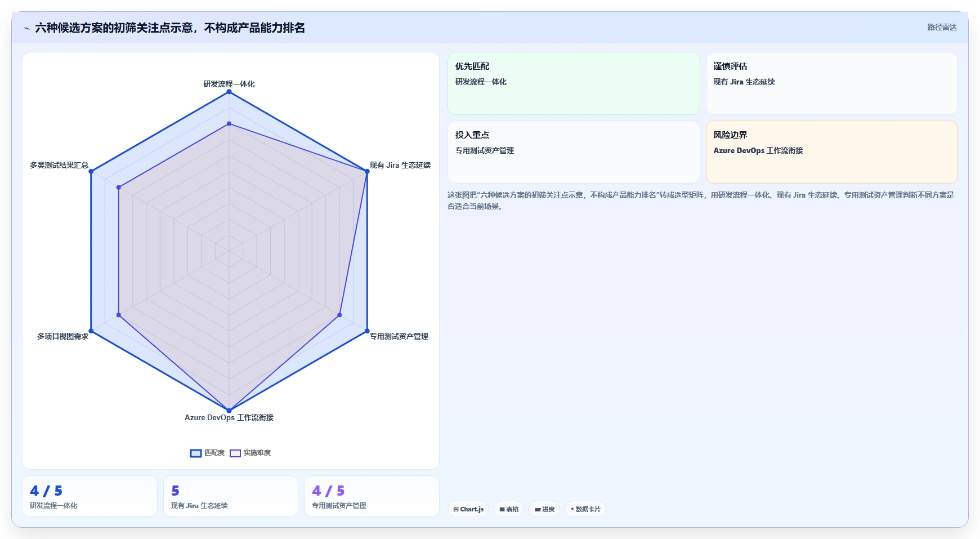This screenshot has height=539, width=980.
Task: Toggle the 匹配度 legend swatch
Action: pos(195,453)
